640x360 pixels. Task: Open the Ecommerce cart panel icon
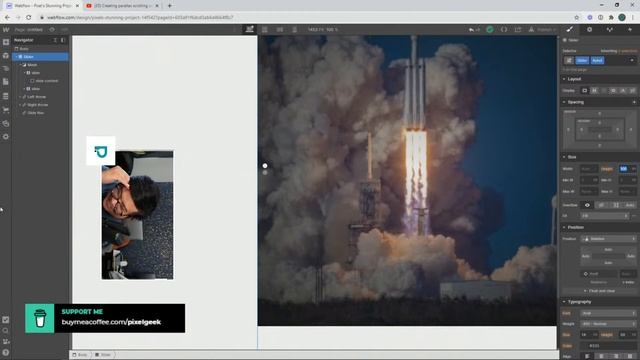[6, 110]
